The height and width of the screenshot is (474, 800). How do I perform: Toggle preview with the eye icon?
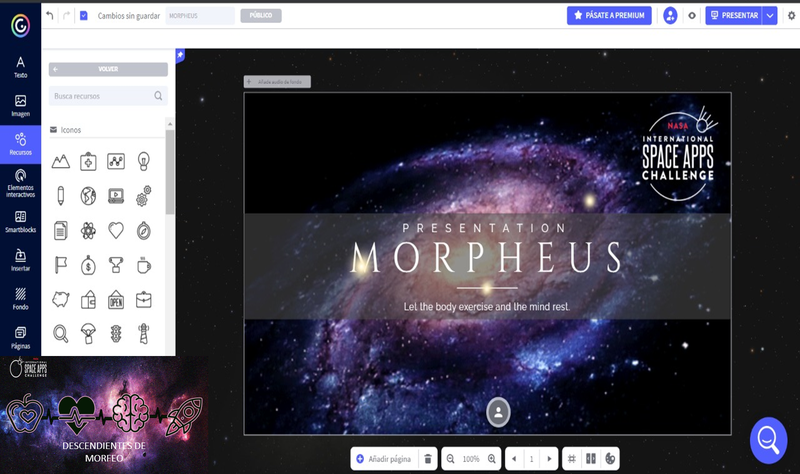(691, 16)
